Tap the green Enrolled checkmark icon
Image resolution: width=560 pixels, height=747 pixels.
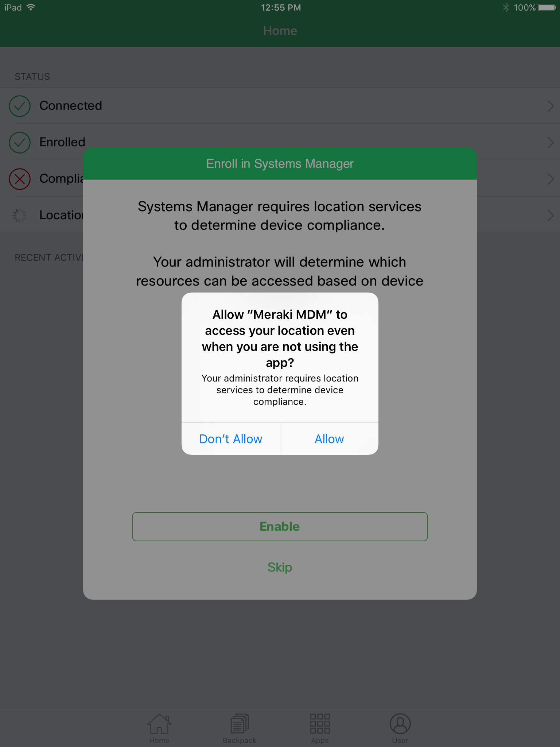click(x=20, y=143)
